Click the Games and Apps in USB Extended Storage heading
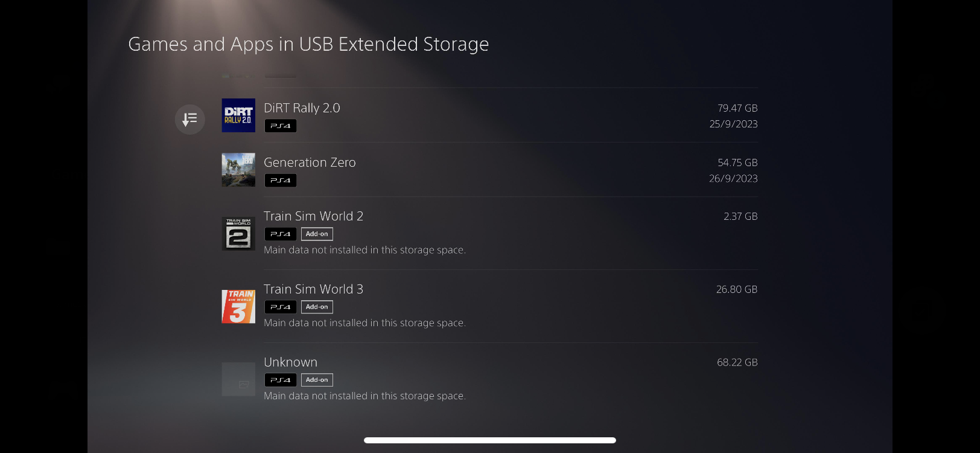 pos(308,44)
